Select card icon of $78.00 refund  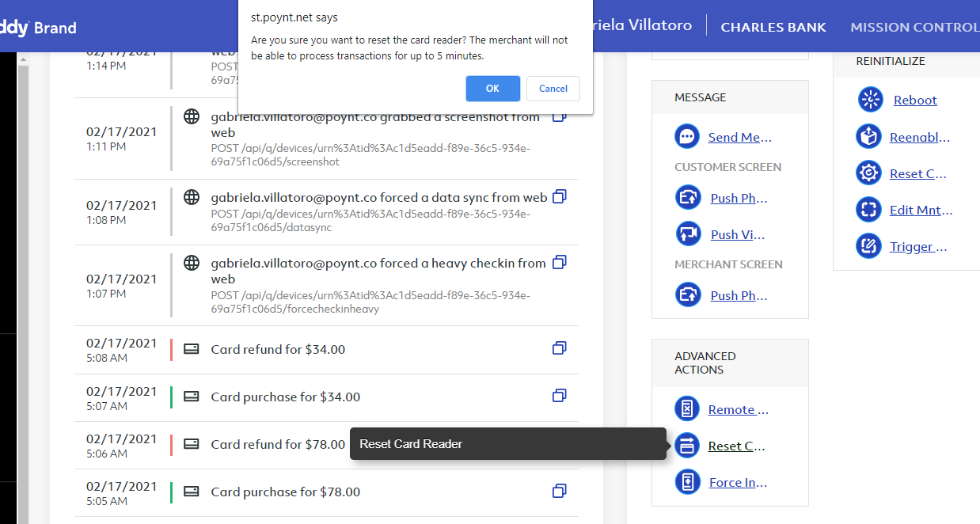(x=192, y=444)
